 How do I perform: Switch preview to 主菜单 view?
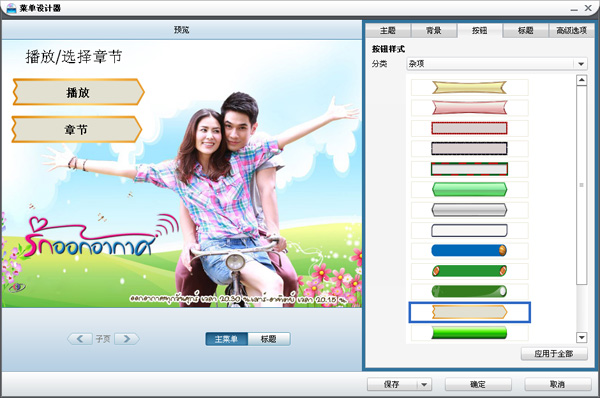tap(227, 339)
